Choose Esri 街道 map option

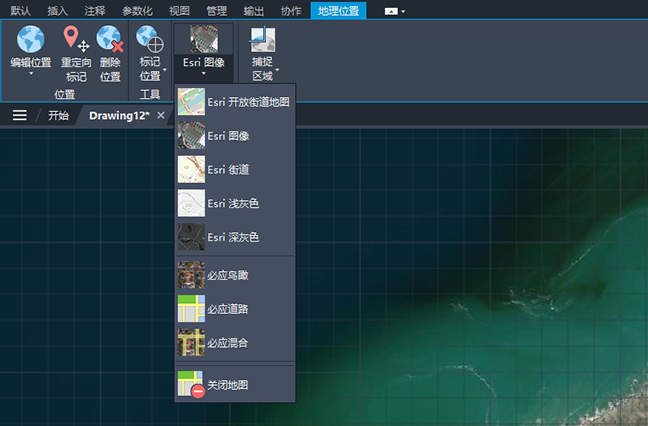235,169
